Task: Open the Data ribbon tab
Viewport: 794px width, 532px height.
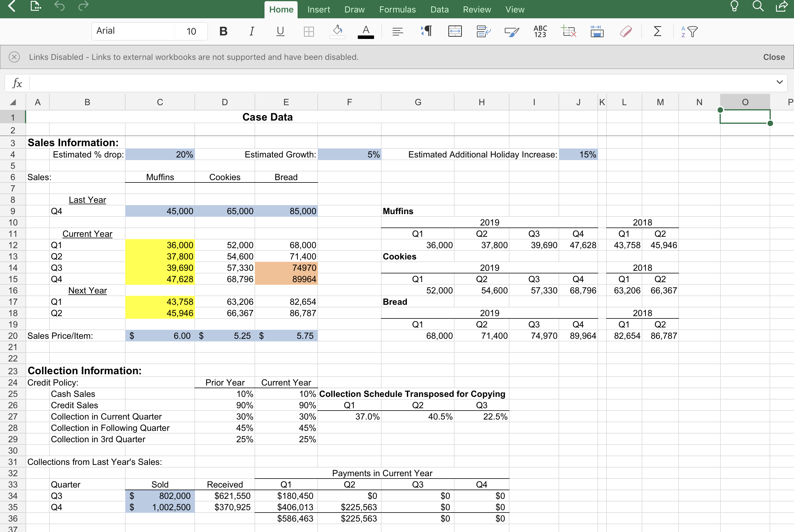Action: pos(439,9)
